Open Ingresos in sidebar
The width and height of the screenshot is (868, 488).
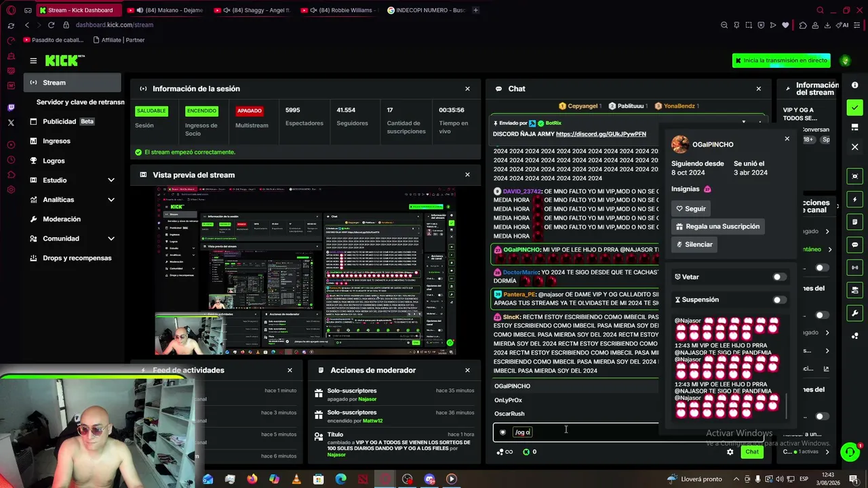(x=73, y=141)
